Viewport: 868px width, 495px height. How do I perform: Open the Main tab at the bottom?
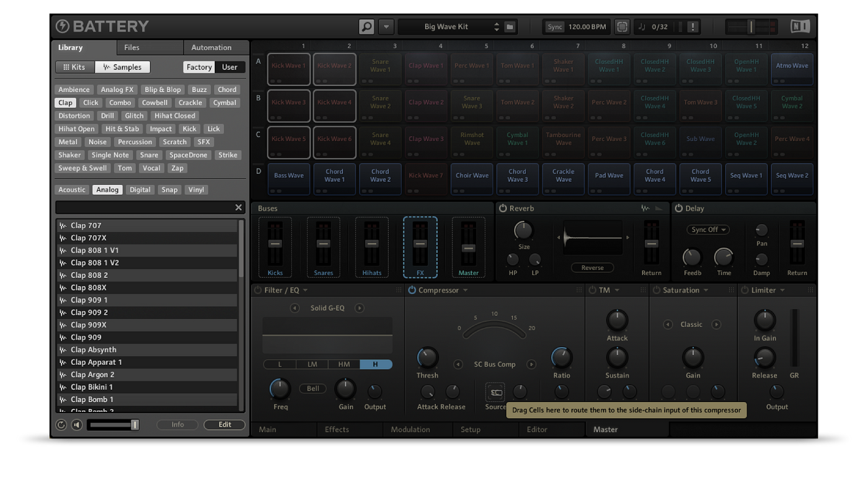(x=285, y=429)
